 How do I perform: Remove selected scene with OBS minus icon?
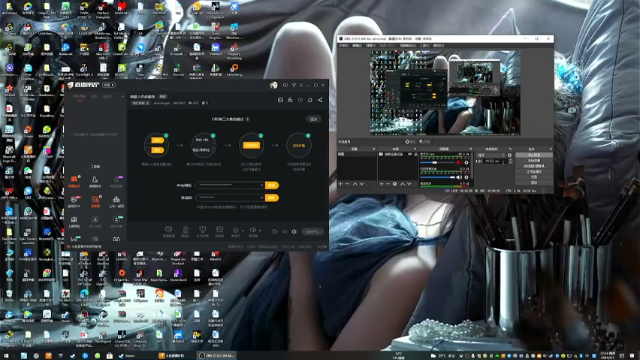tap(347, 184)
